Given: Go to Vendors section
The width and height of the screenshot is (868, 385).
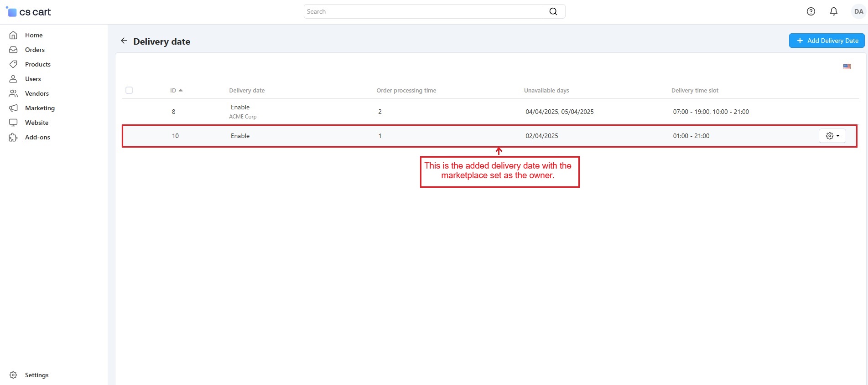Looking at the screenshot, I should point(36,93).
